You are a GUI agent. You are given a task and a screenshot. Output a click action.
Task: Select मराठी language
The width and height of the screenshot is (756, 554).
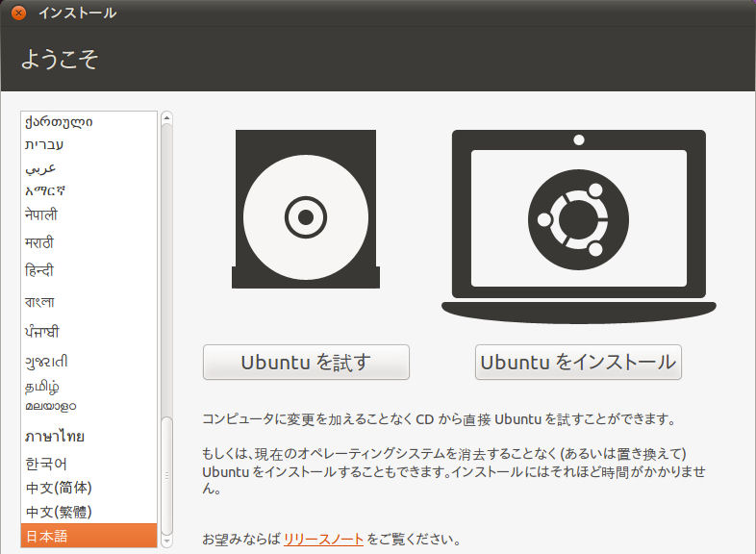(x=88, y=242)
